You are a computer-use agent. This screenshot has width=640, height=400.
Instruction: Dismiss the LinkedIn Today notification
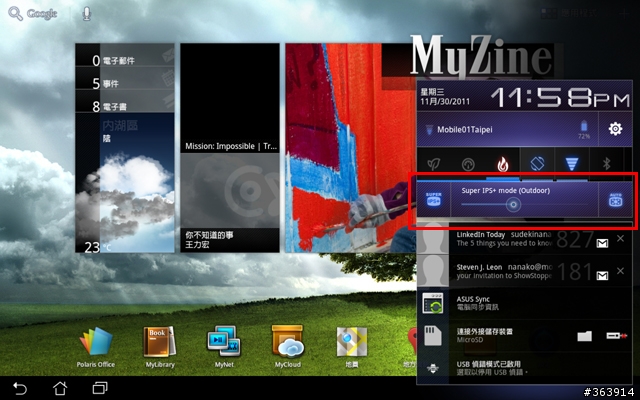click(620, 238)
